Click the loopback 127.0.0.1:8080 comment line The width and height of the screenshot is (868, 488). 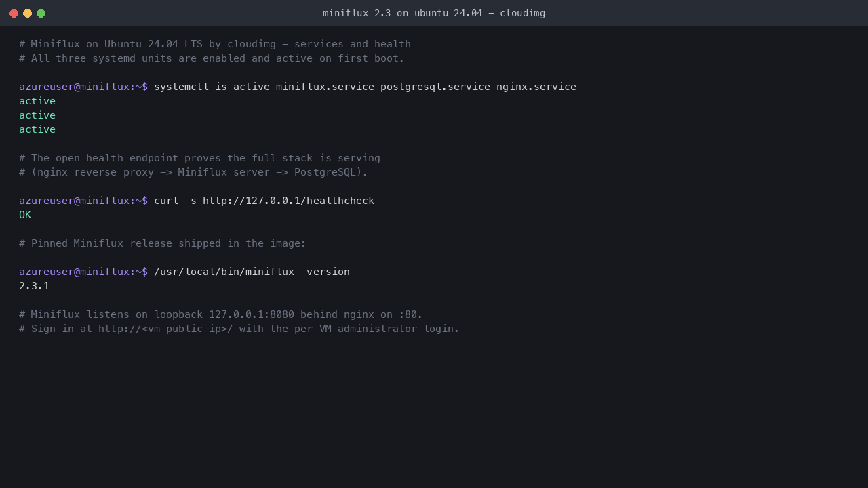coord(221,314)
